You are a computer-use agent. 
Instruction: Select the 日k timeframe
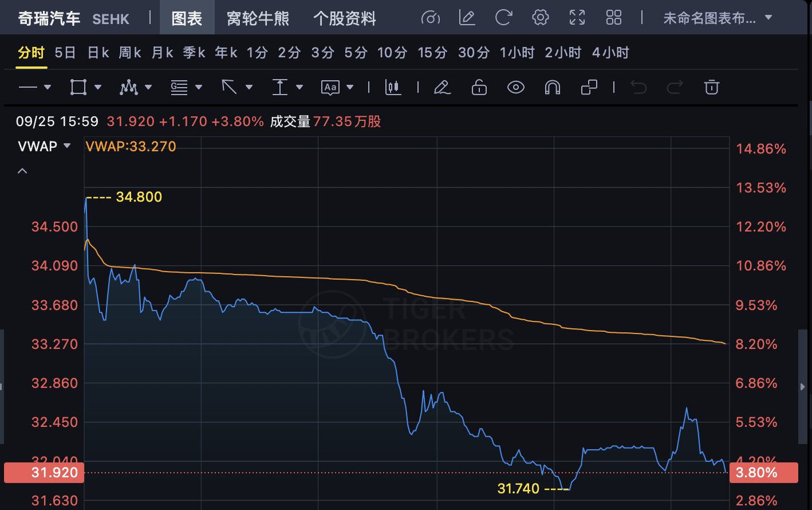tap(98, 53)
